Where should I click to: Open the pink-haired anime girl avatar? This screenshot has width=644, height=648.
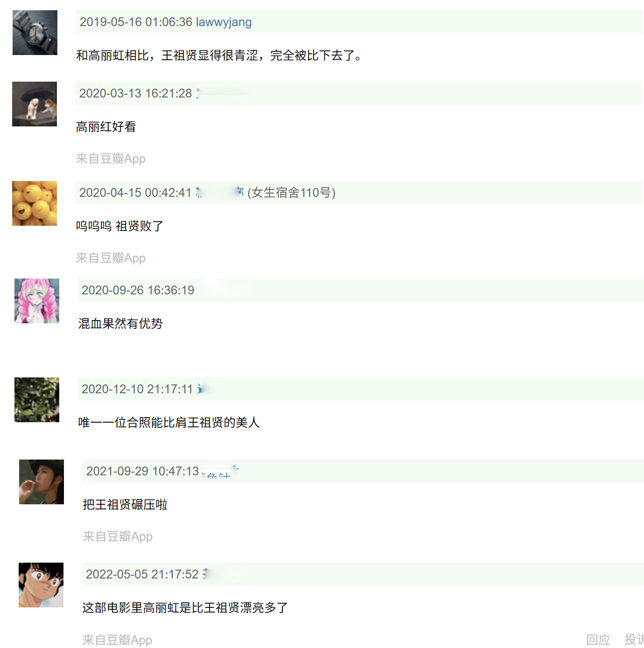37,301
